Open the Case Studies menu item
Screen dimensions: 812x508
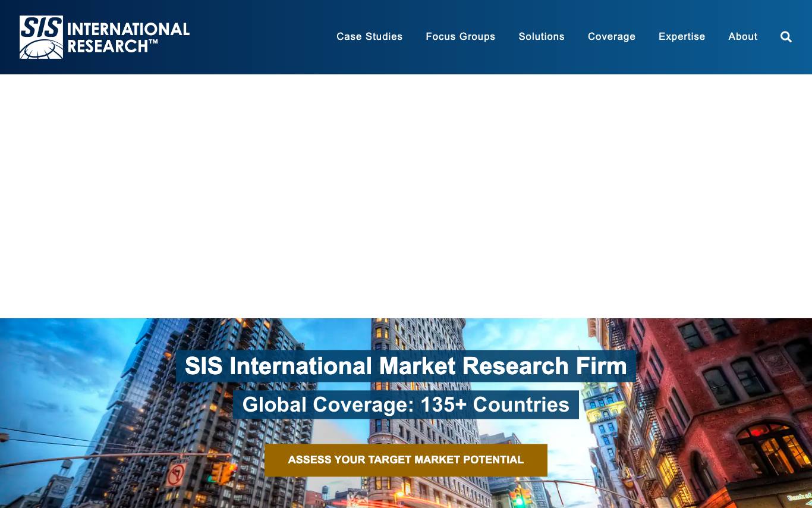(369, 37)
